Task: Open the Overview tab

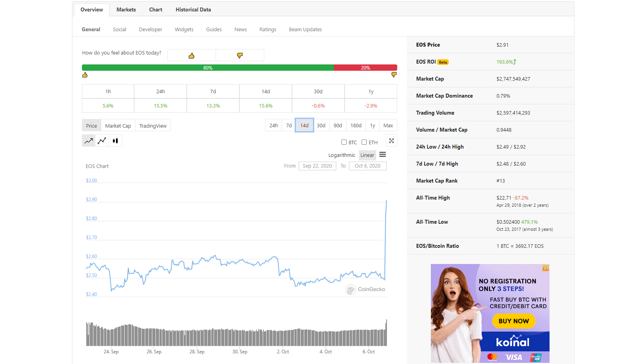Action: coord(92,9)
